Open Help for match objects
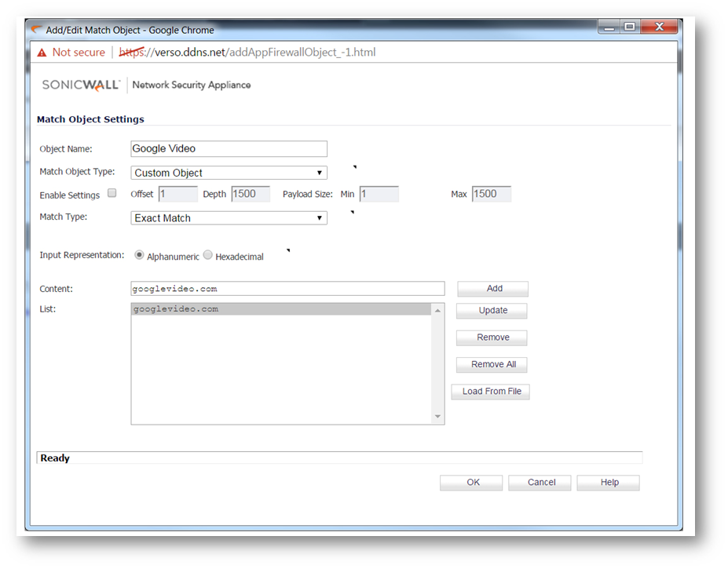 coord(609,483)
